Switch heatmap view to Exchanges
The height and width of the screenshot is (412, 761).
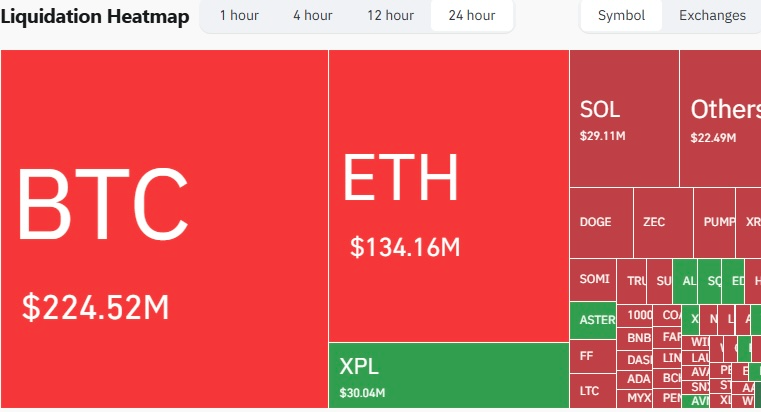(712, 16)
